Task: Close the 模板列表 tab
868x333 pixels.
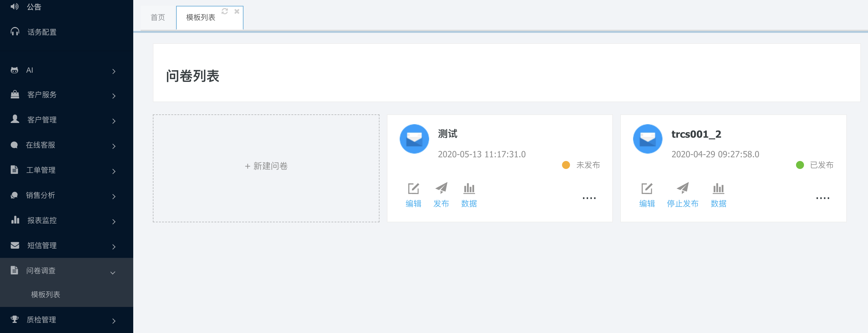Action: coord(237,11)
